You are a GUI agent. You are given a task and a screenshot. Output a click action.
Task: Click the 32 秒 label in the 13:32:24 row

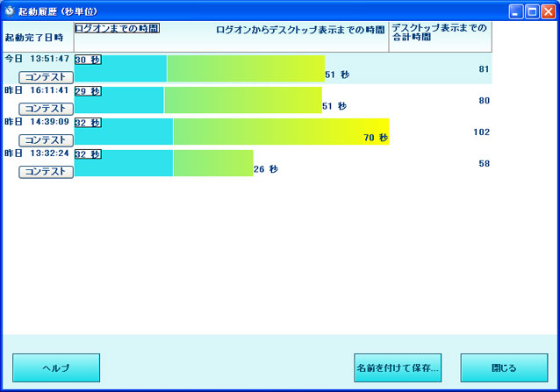point(88,154)
